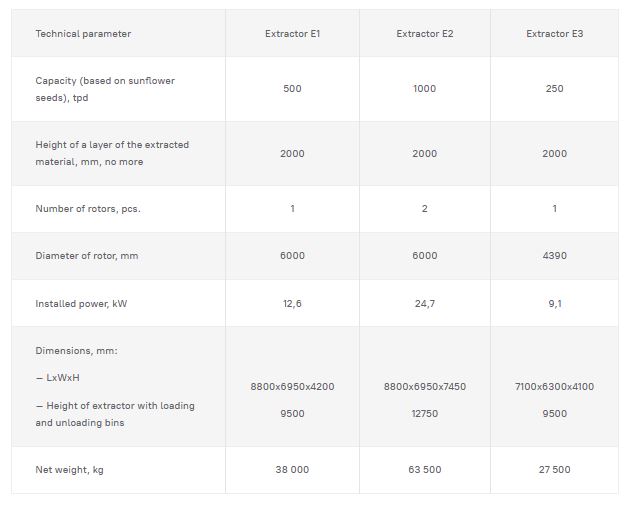630x511 pixels.
Task: Click the E3 rotor diameter 4390
Action: pyautogui.click(x=554, y=256)
